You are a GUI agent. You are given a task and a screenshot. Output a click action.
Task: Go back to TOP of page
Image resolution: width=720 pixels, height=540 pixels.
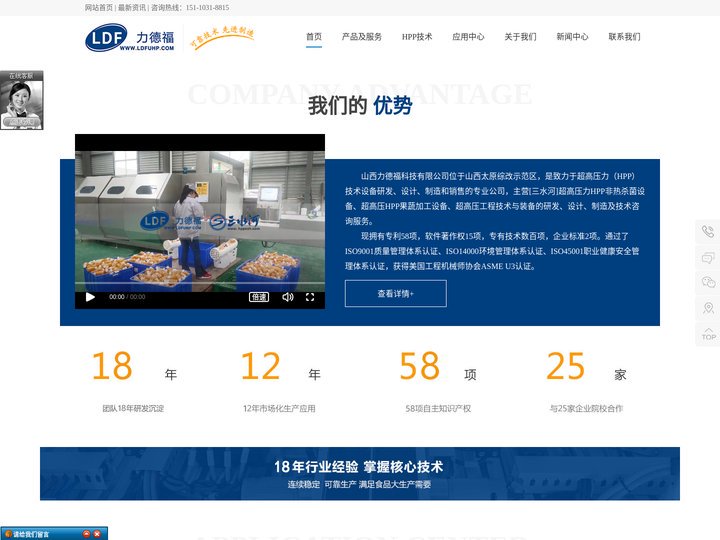(x=708, y=334)
